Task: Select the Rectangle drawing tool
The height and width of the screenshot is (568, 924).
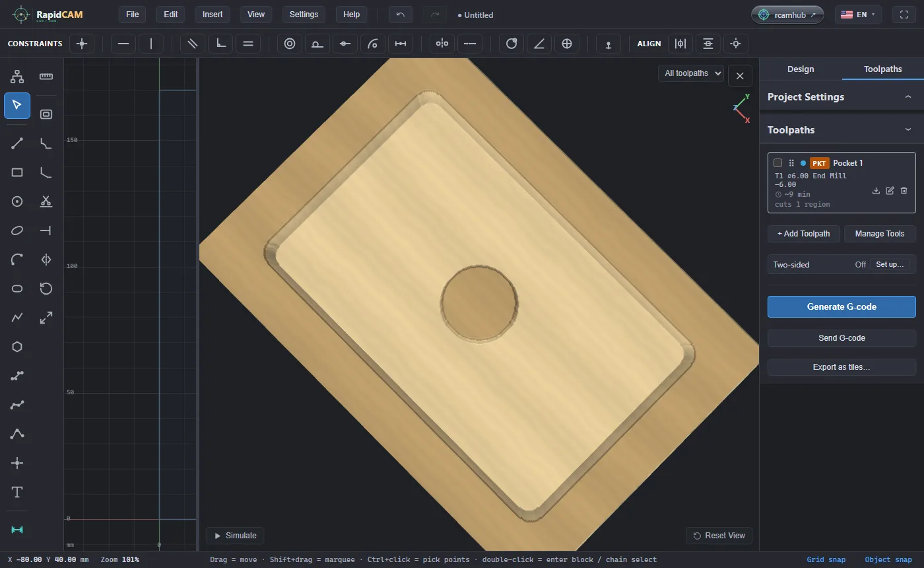Action: 17,172
